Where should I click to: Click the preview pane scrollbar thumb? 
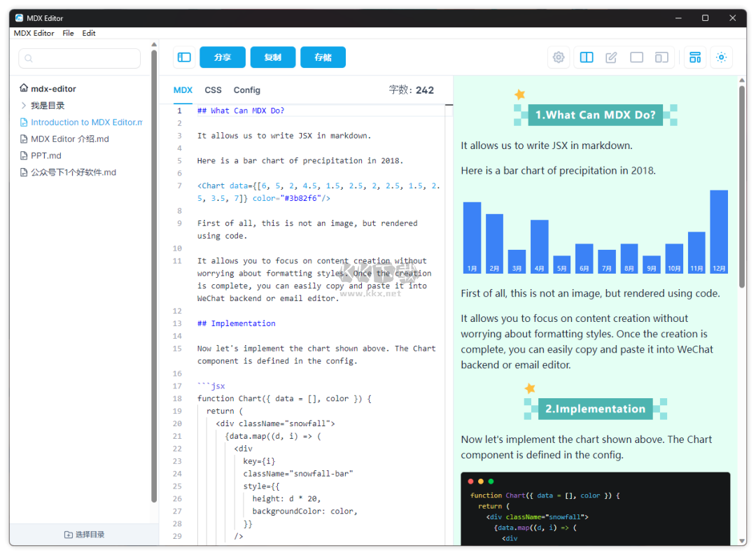742,186
